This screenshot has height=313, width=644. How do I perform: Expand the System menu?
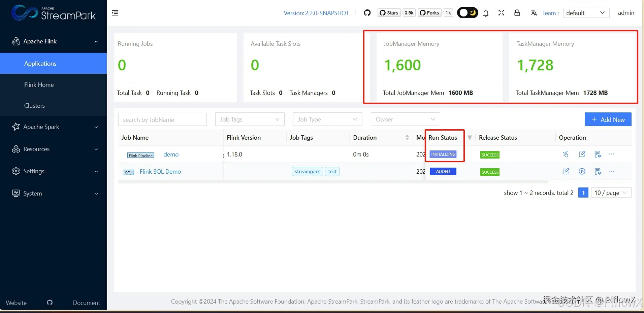[53, 194]
